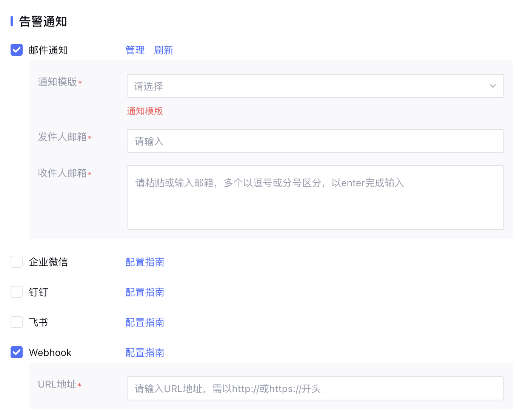
Task: Enable the 飞书 checkbox
Action: [x=17, y=322]
